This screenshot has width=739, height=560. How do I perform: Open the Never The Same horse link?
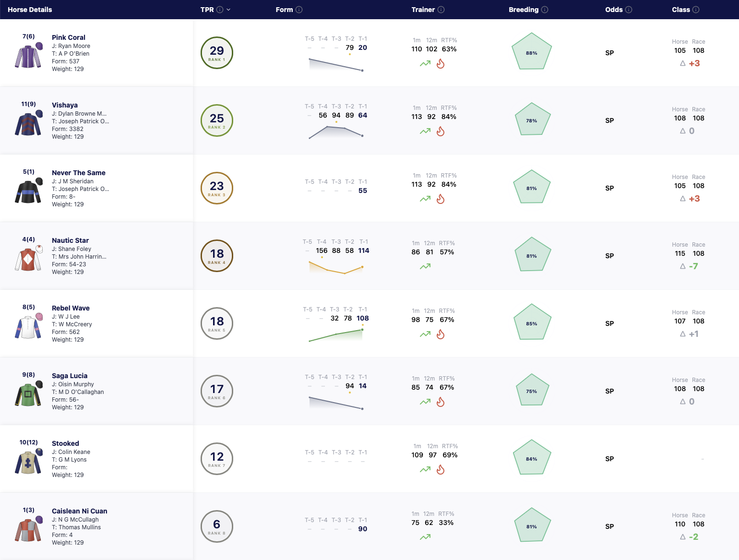(79, 173)
